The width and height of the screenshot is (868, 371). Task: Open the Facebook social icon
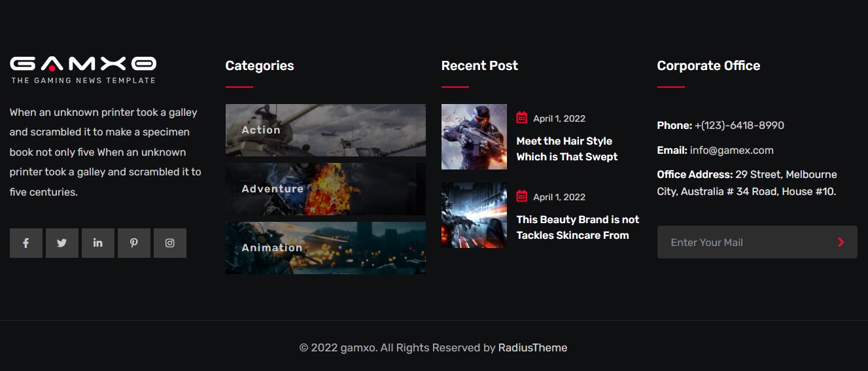(26, 243)
